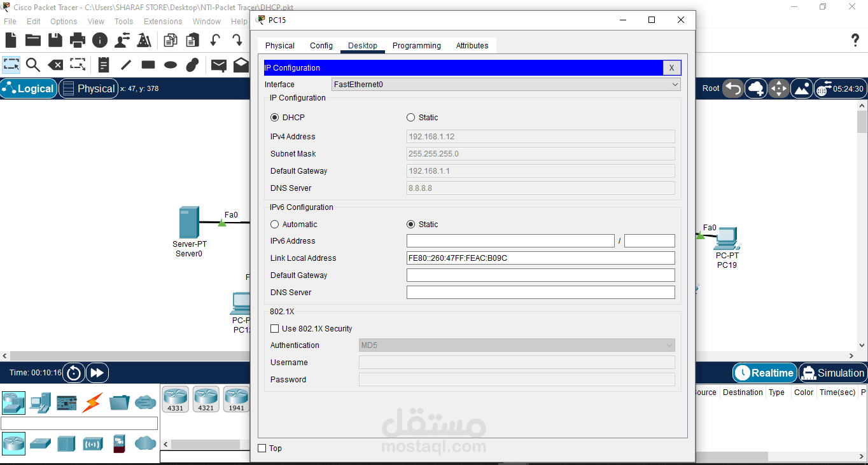Viewport: 868px width, 465px height.
Task: Switch to the Programming tab
Action: [417, 46]
